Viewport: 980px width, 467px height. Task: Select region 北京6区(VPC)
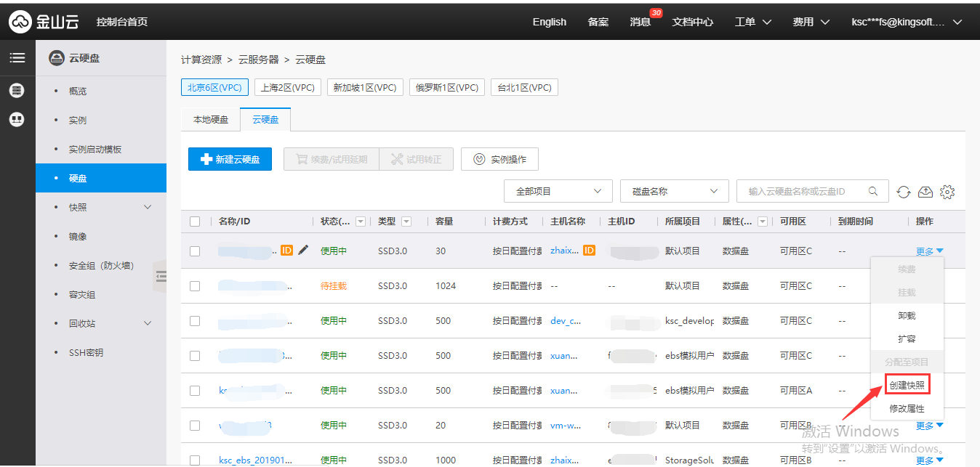tap(214, 87)
